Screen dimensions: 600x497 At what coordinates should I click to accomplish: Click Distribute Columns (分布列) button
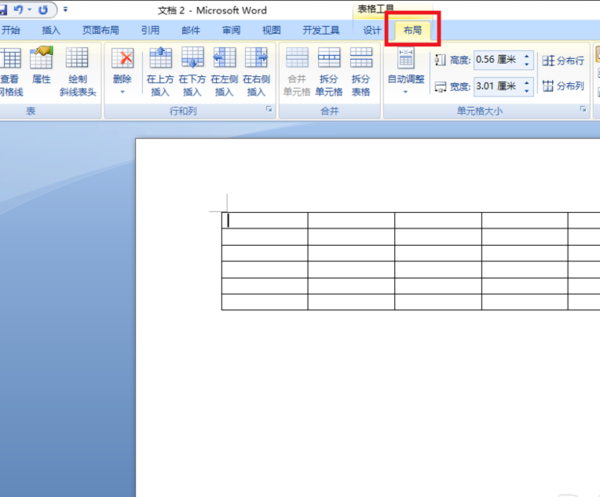point(563,86)
